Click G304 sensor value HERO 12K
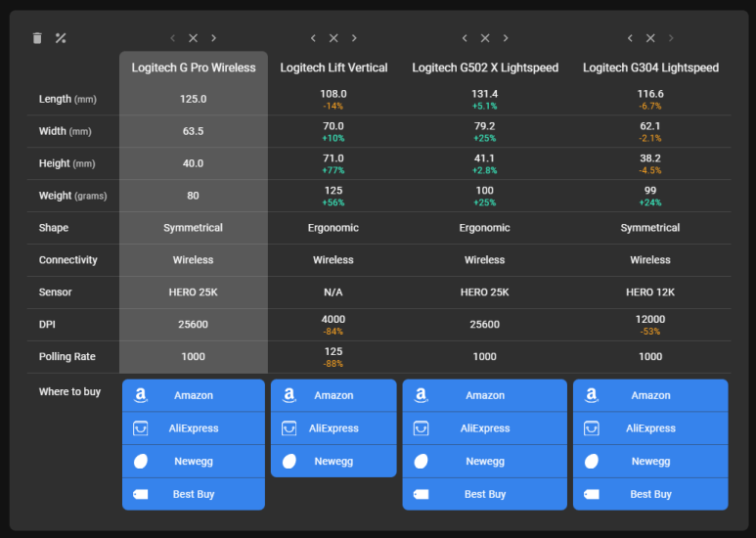The height and width of the screenshot is (538, 756). coord(650,292)
